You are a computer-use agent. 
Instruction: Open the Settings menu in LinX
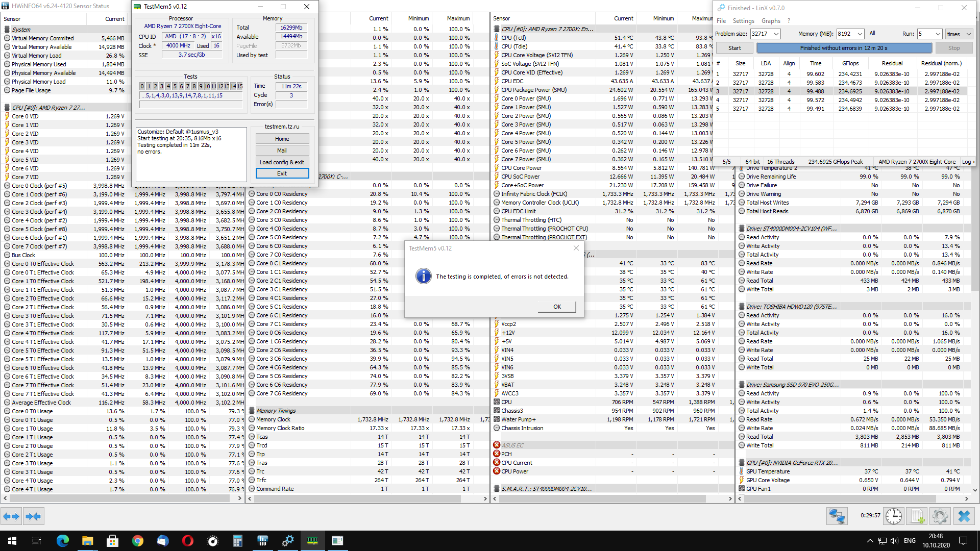pos(743,21)
